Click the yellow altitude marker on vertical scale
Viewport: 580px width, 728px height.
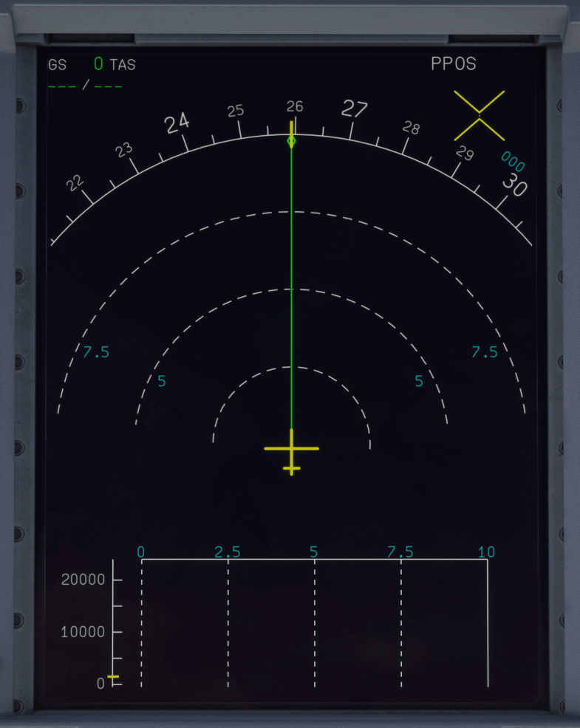113,676
